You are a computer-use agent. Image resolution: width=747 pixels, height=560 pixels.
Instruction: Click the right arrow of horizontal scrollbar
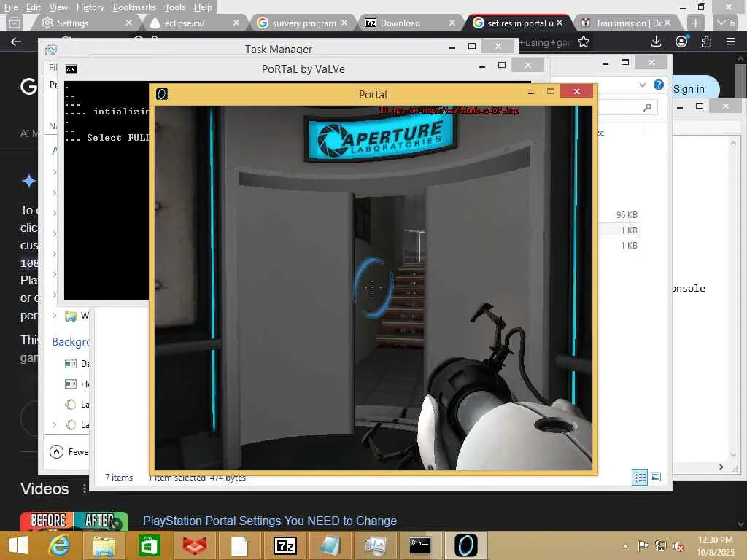pyautogui.click(x=721, y=467)
